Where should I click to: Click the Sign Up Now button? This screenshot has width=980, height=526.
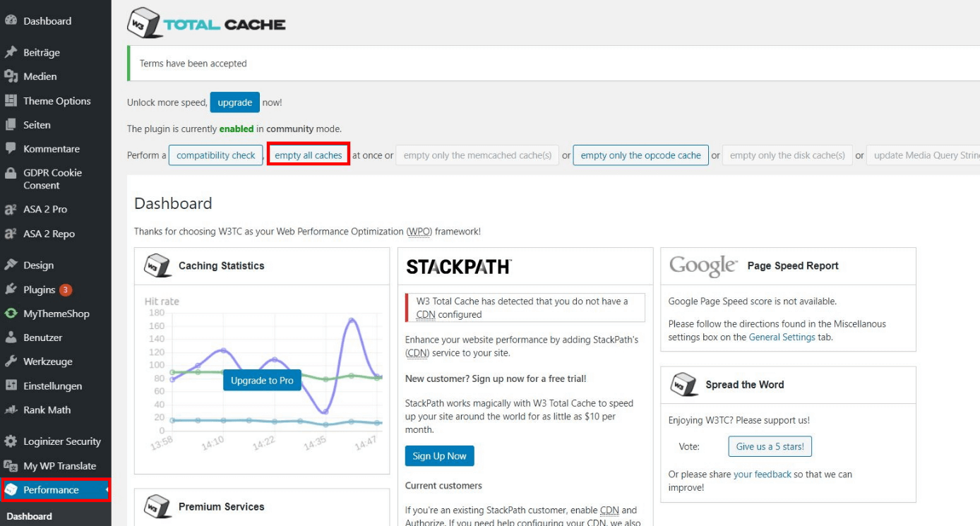pos(440,456)
